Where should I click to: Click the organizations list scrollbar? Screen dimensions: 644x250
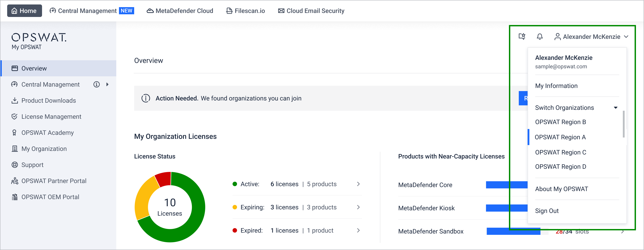[x=623, y=124]
